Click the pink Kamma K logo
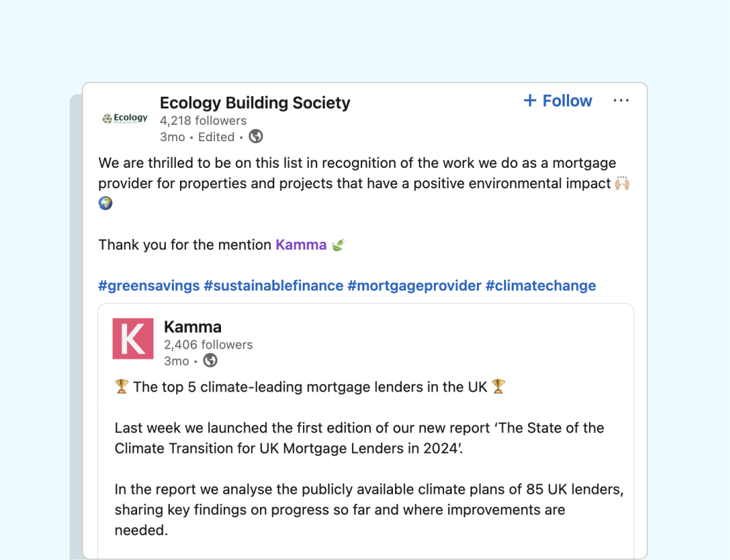 (133, 338)
